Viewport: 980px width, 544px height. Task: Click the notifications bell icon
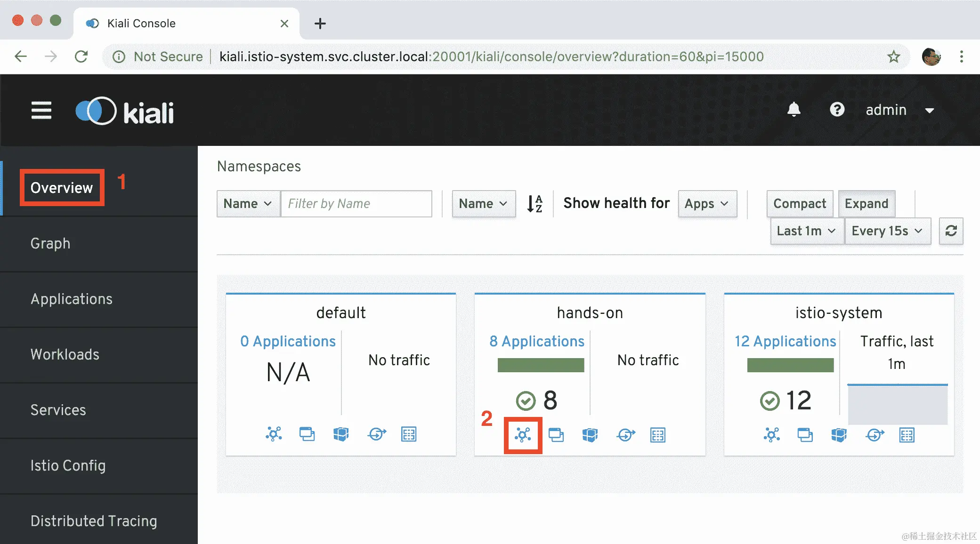[x=794, y=110]
